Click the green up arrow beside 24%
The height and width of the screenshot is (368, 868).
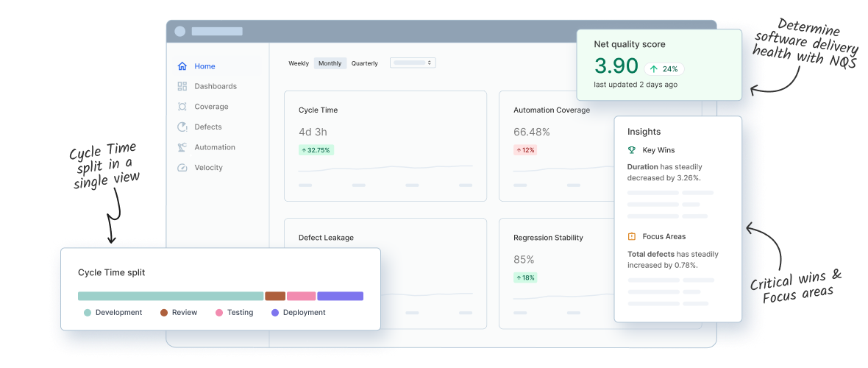point(654,69)
